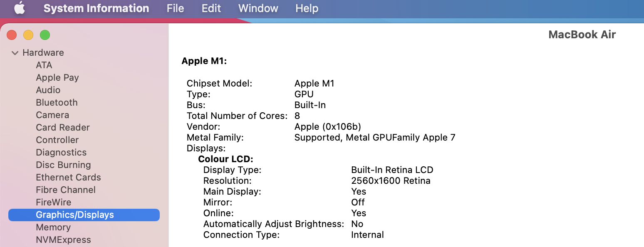644x247 pixels.
Task: Select Card Reader in the sidebar
Action: click(x=63, y=128)
